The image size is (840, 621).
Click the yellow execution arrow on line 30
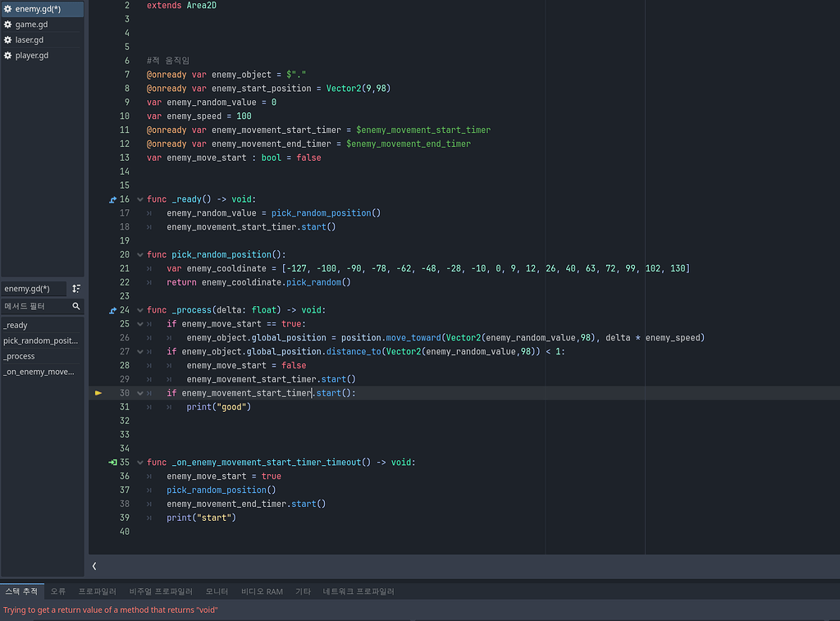[98, 392]
